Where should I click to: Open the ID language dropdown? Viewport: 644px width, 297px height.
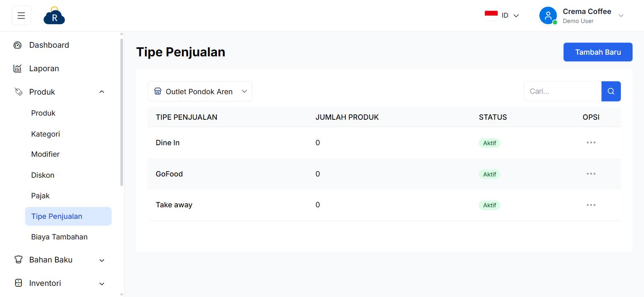[x=502, y=16]
